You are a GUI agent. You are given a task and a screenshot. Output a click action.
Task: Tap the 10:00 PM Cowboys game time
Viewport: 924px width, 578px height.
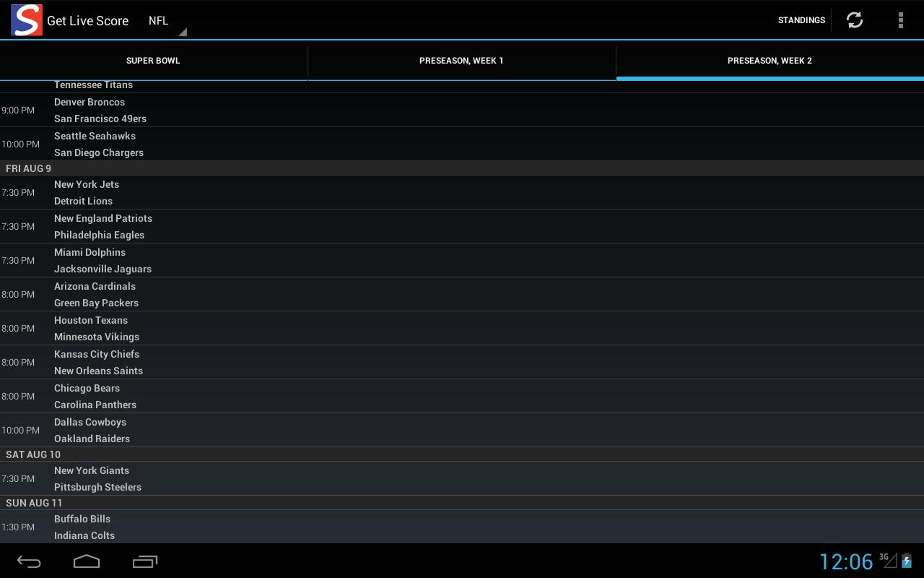click(20, 431)
